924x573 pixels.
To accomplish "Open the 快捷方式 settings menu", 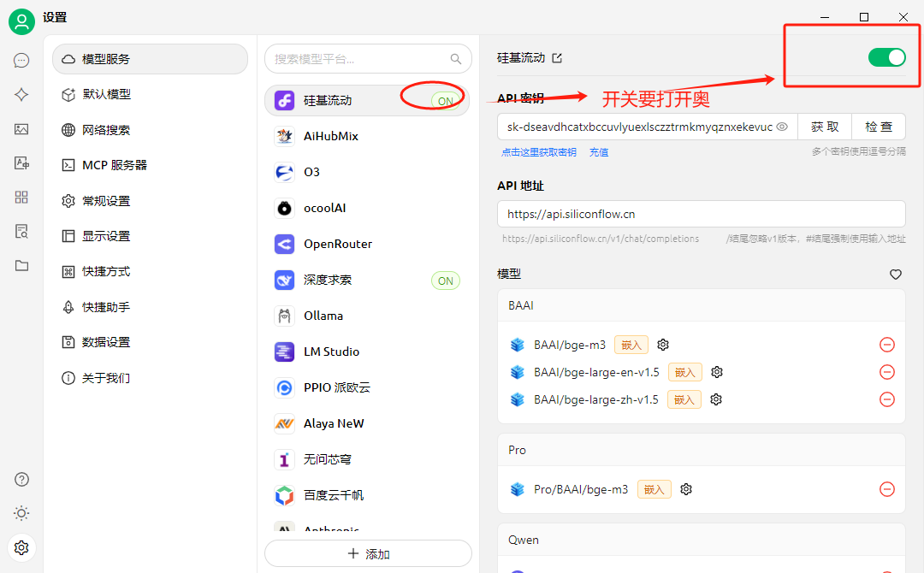I will coord(151,271).
